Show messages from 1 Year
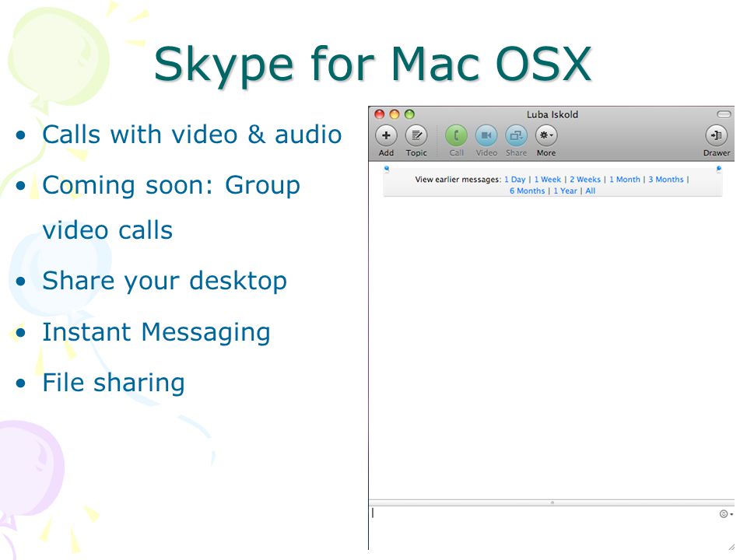The height and width of the screenshot is (560, 747). (x=565, y=191)
